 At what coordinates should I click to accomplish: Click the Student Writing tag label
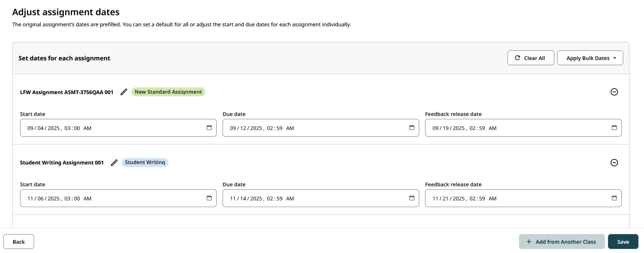point(144,162)
